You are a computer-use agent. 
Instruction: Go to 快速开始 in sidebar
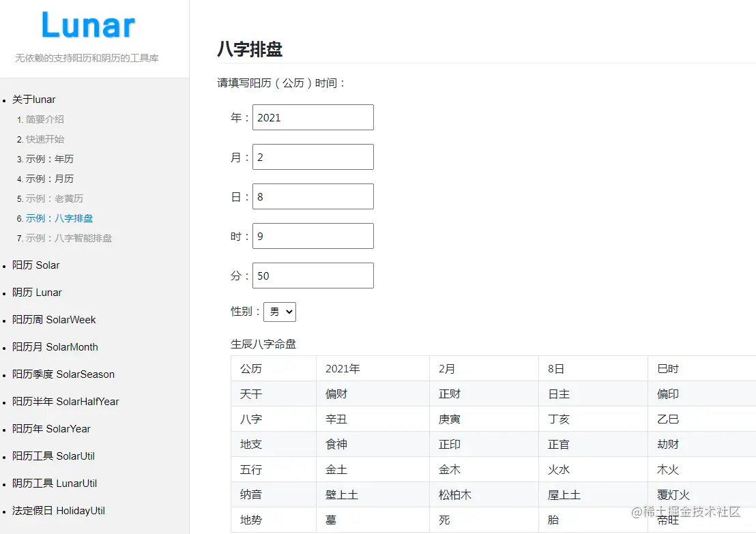45,139
